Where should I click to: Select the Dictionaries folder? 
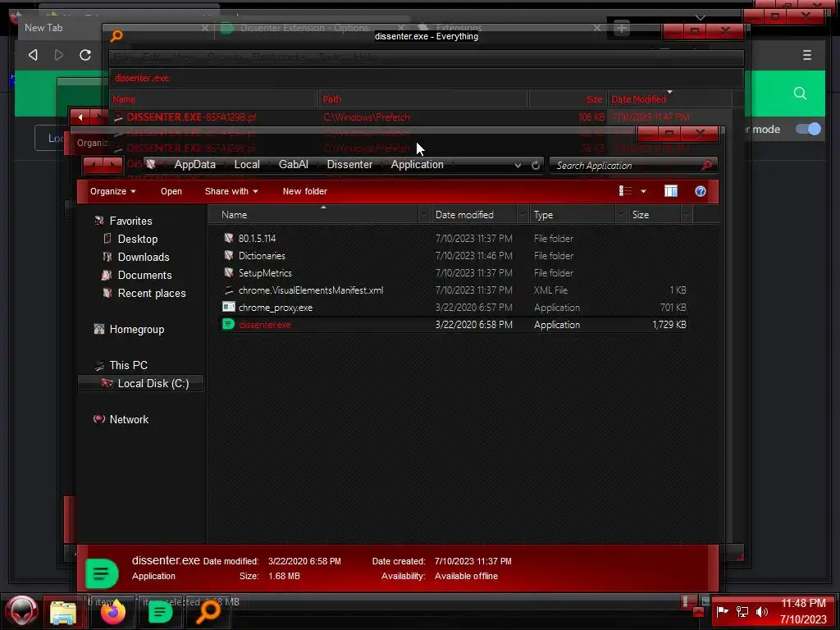coord(262,256)
